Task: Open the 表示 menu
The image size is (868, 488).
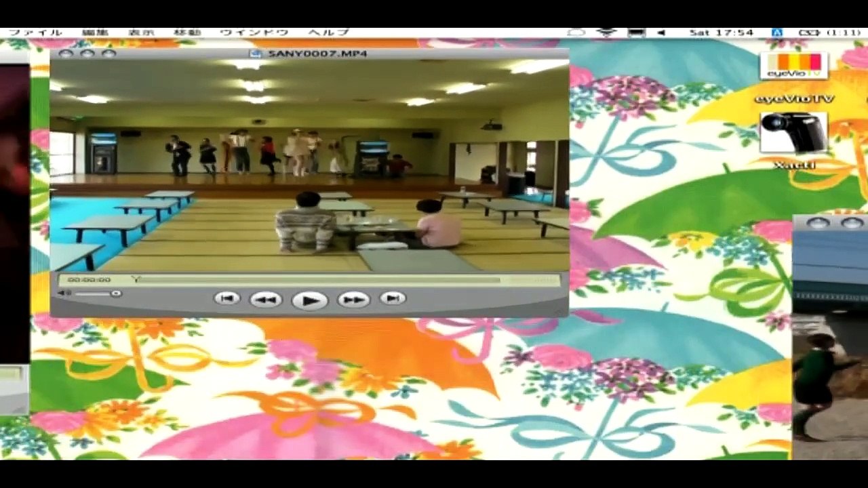Action: 141,33
